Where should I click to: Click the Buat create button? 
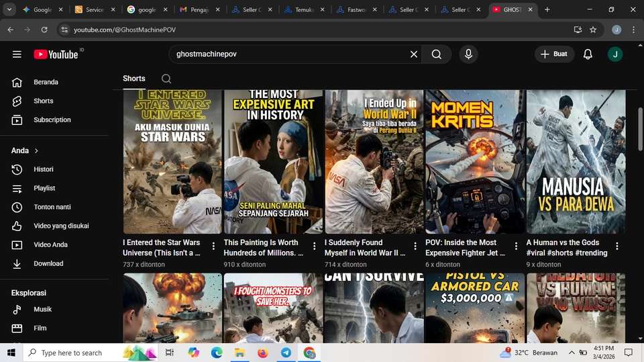point(554,54)
